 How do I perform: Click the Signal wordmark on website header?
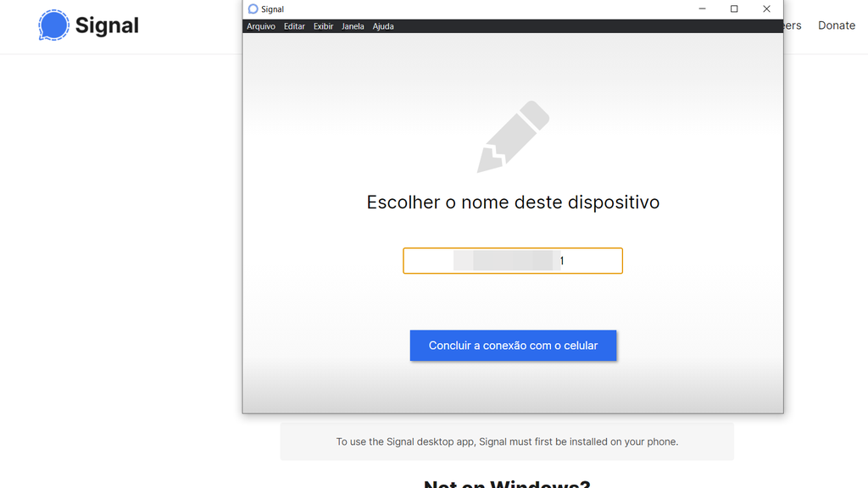(x=107, y=25)
